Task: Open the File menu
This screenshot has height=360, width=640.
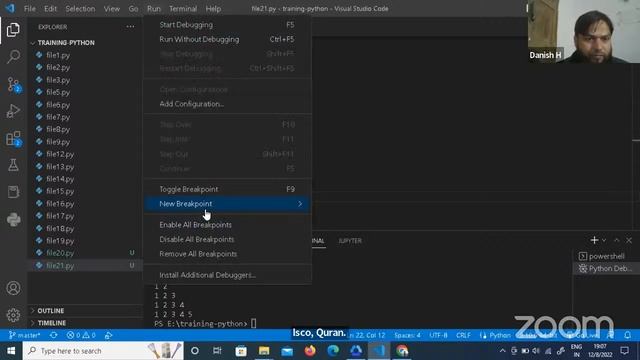Action: pos(30,9)
